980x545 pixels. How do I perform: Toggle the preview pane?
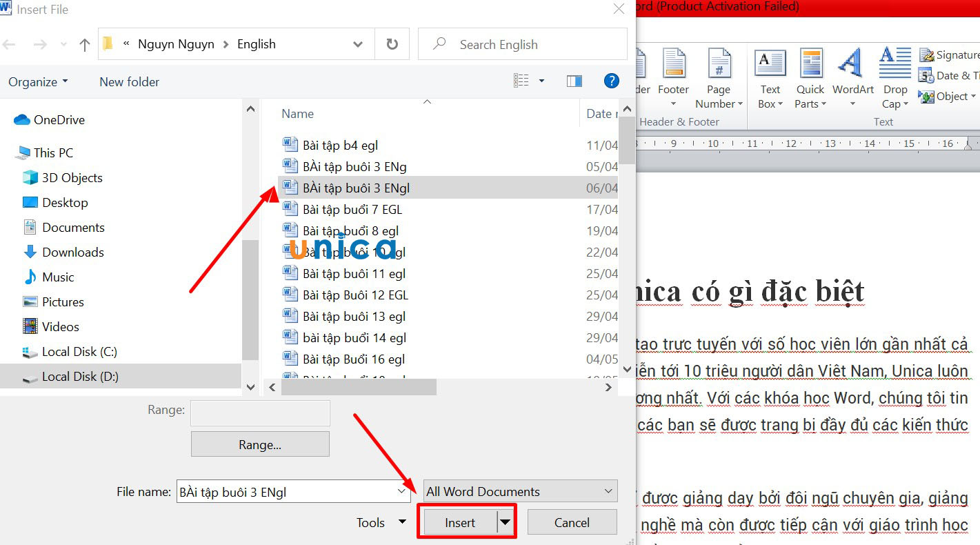click(574, 81)
